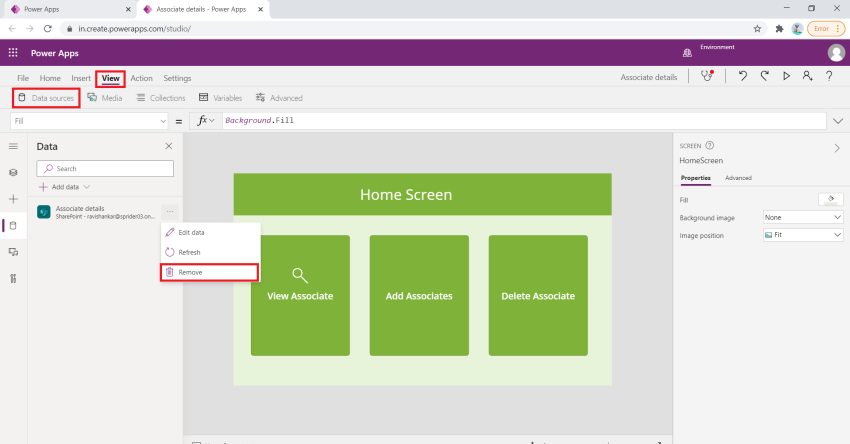Switch to the Properties tab
850x444 pixels.
click(696, 178)
